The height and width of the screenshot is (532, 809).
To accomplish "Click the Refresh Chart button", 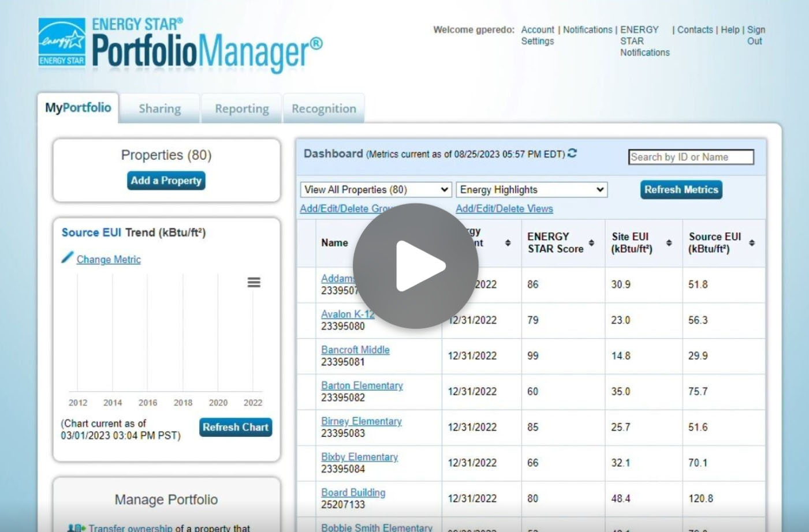I will (x=236, y=428).
